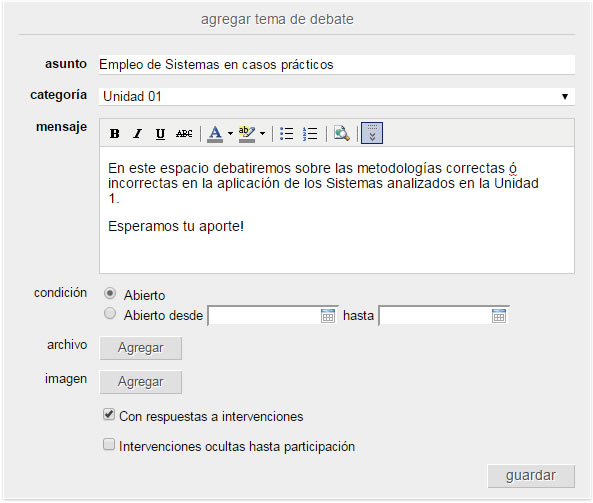Image resolution: width=593 pixels, height=503 pixels.
Task: Toggle italic text in editor toolbar
Action: point(137,134)
